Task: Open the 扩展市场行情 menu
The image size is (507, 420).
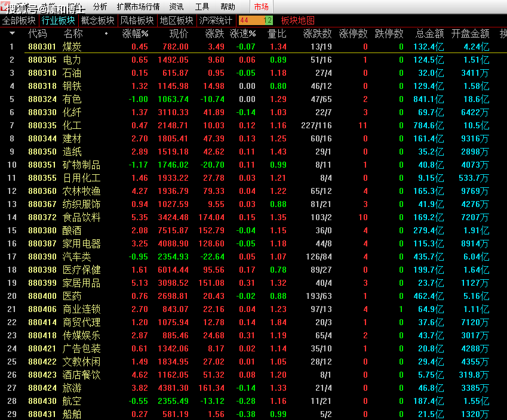Action: [x=138, y=7]
